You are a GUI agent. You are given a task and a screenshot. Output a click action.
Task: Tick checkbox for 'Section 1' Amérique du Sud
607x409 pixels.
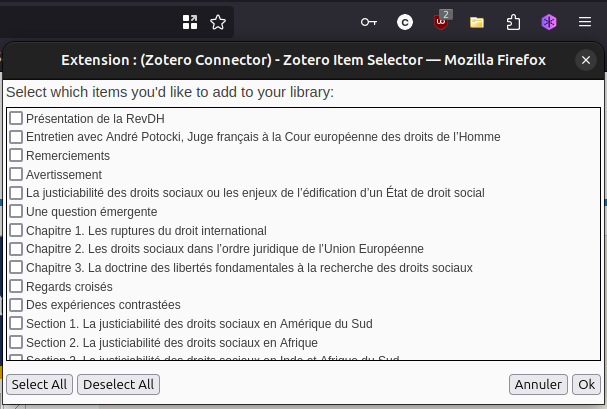(16, 323)
